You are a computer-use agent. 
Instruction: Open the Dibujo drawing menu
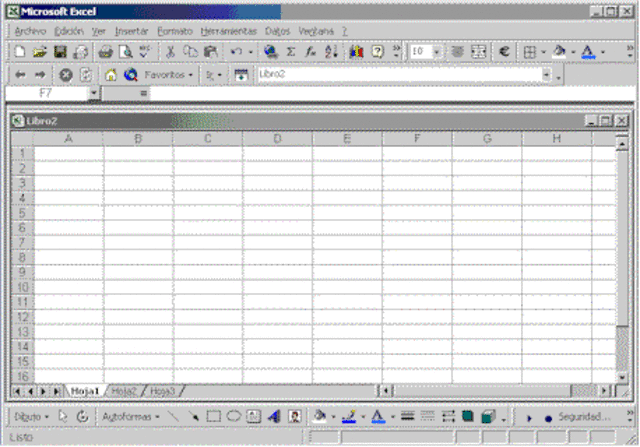click(31, 417)
